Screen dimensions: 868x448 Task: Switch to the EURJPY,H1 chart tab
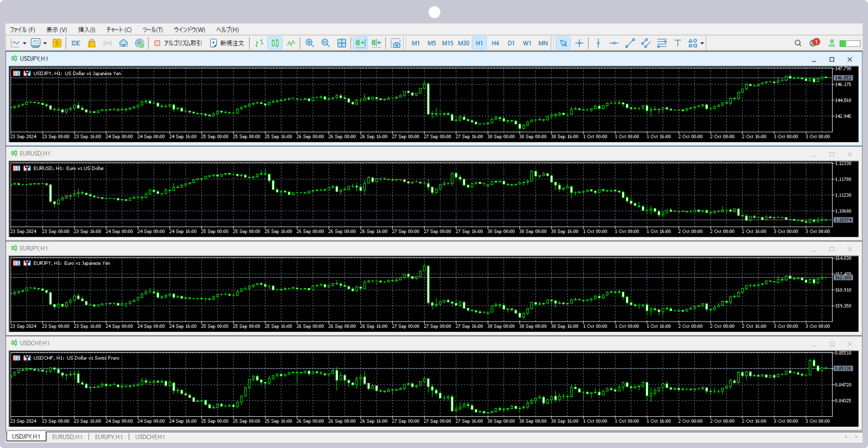coord(108,437)
